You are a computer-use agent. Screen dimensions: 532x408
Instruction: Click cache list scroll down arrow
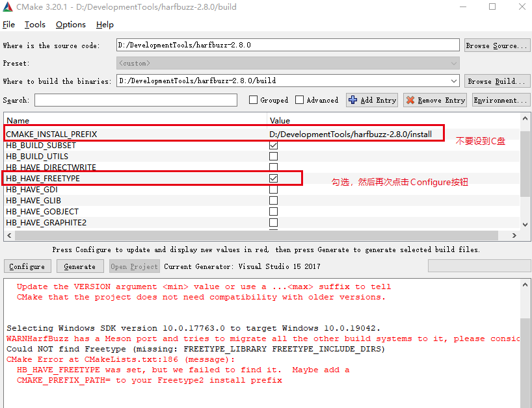pyautogui.click(x=525, y=224)
